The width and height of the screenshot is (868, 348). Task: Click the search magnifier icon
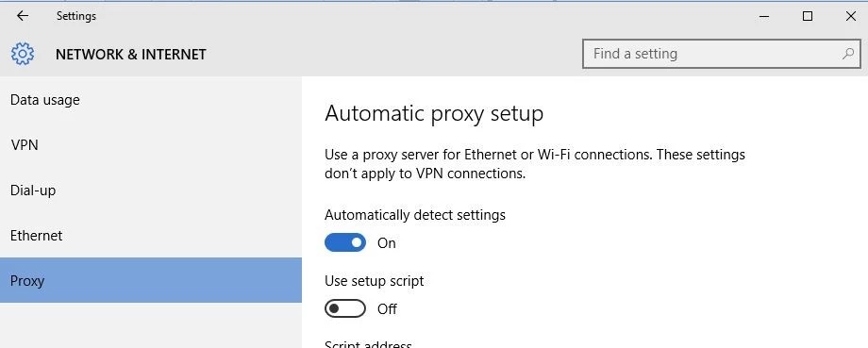pos(847,54)
